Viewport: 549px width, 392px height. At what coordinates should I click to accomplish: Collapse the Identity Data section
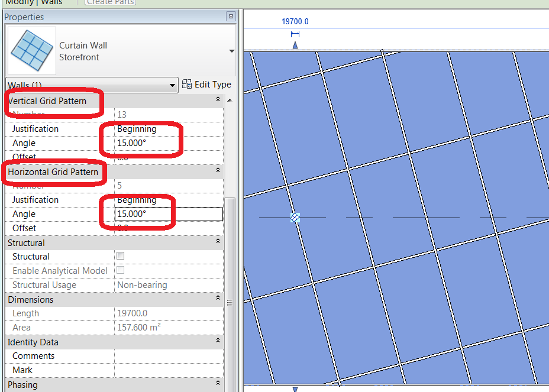[218, 342]
